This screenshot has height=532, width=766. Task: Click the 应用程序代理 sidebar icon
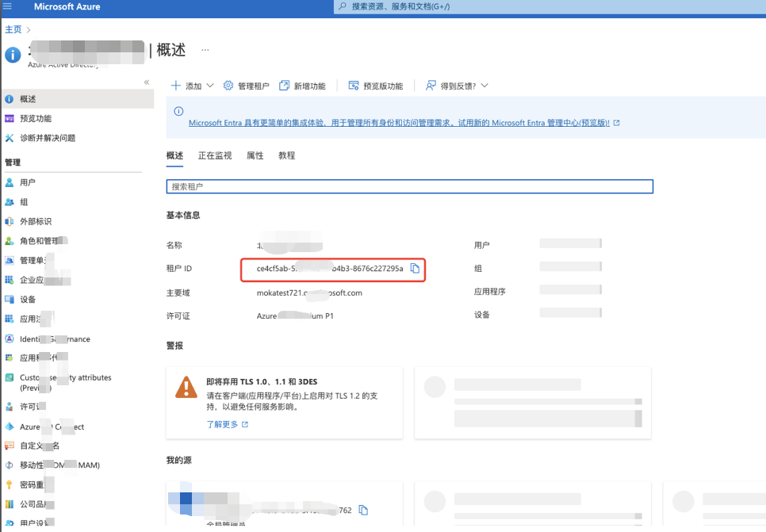click(10, 358)
